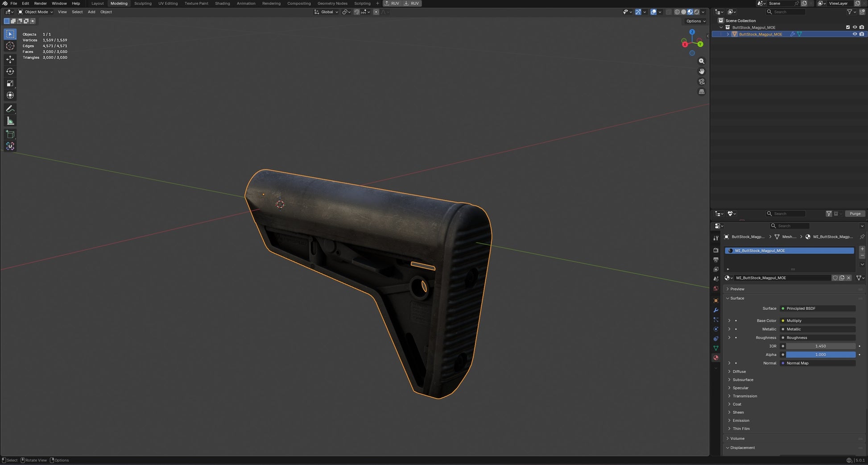The image size is (868, 465).
Task: Adjust the Alpha value slider
Action: (821, 355)
